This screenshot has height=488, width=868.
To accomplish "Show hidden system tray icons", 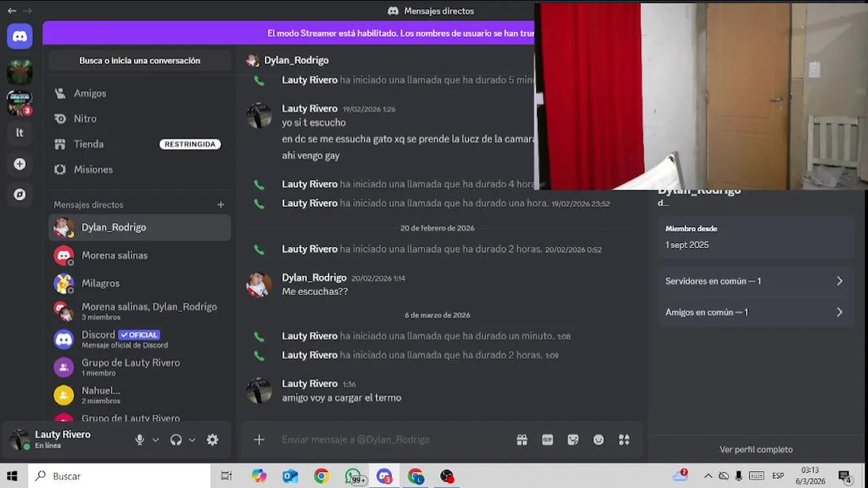I will pyautogui.click(x=708, y=476).
